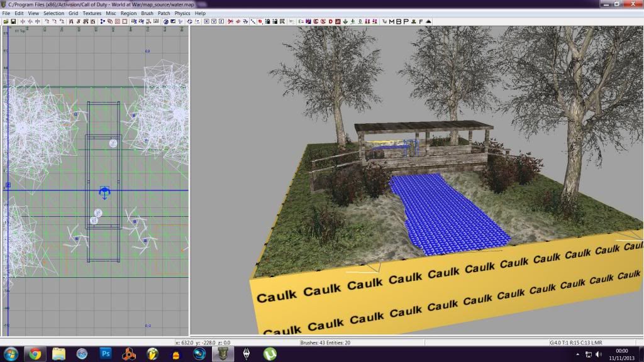
Task: Open the Selection menu
Action: click(x=54, y=13)
